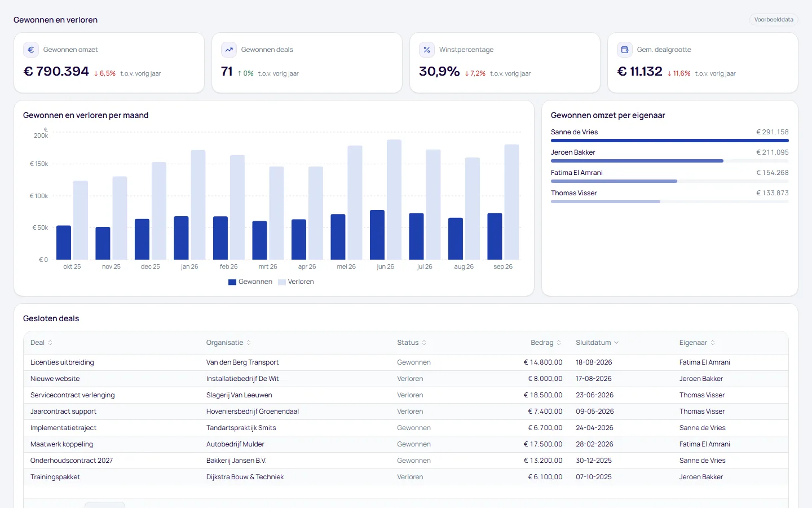Click the 30,9% win rate value
The height and width of the screenshot is (508, 812).
click(x=439, y=71)
